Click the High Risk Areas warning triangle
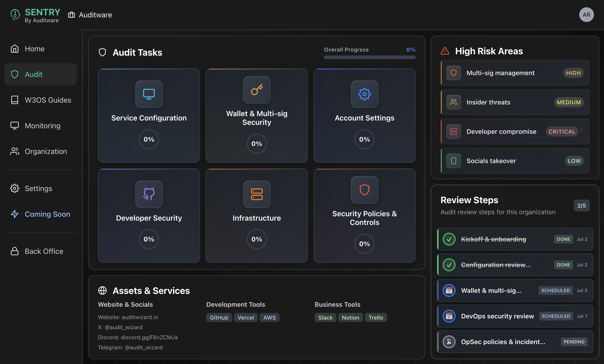Viewport: 604px width, 364px height. [x=445, y=51]
